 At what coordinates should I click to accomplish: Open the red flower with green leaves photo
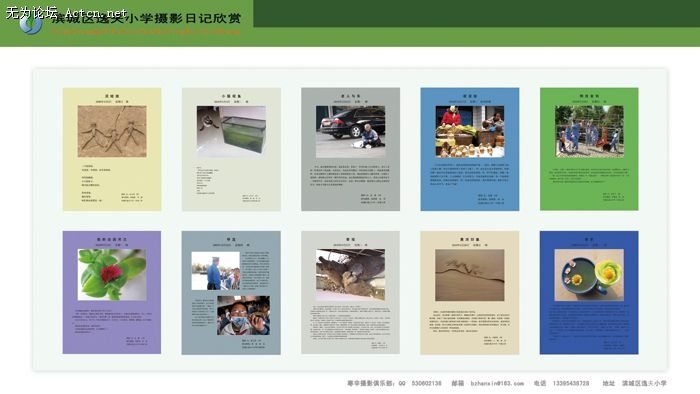click(x=112, y=274)
